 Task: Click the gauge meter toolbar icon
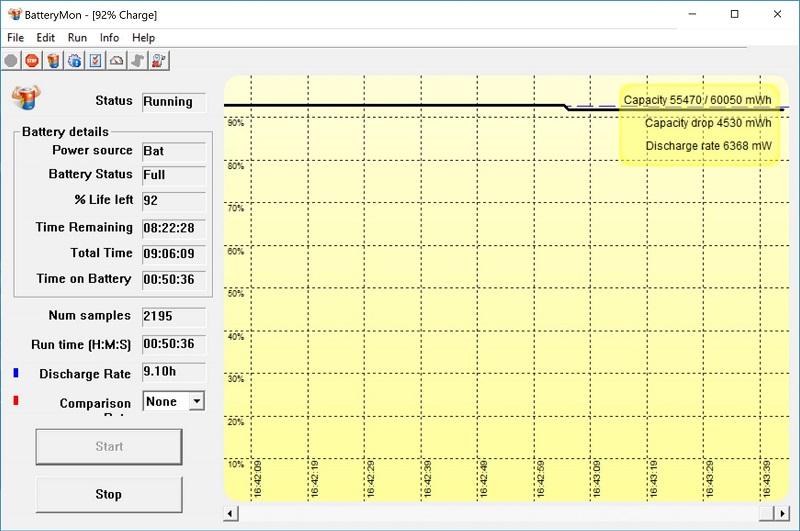pyautogui.click(x=117, y=61)
